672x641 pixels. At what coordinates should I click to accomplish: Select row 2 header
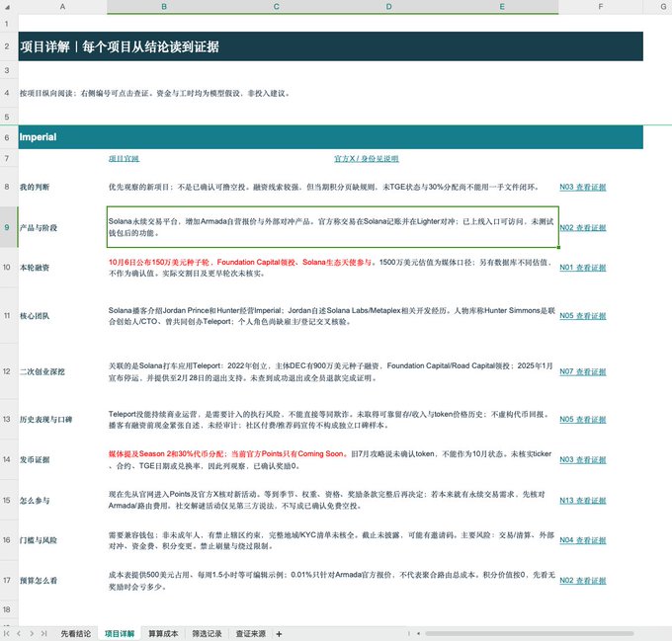(7, 46)
